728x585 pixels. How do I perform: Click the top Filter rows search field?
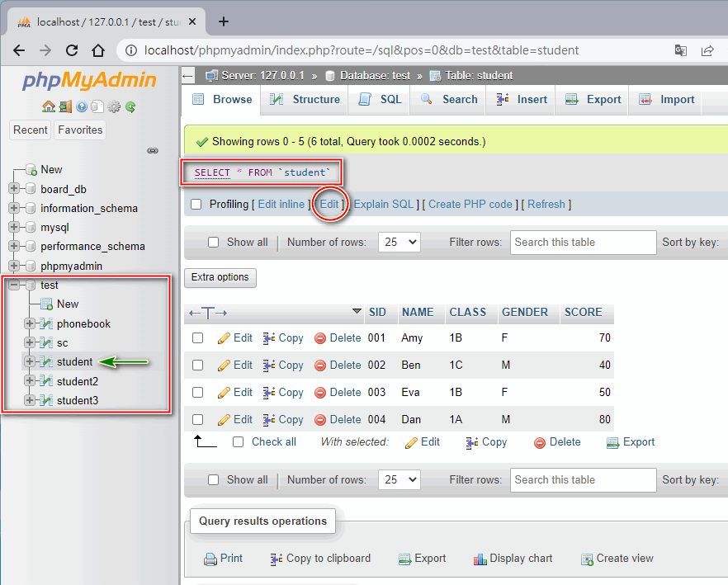click(x=583, y=243)
